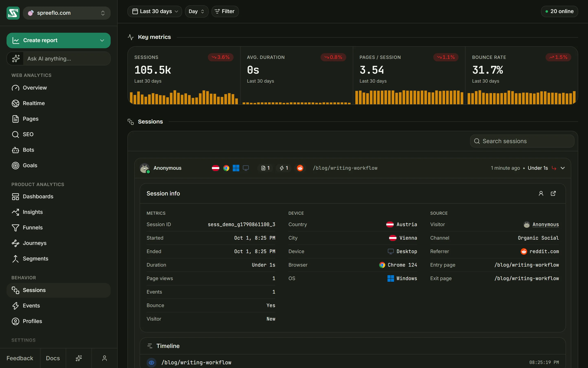
Task: Change the Day interval selector
Action: pyautogui.click(x=197, y=11)
